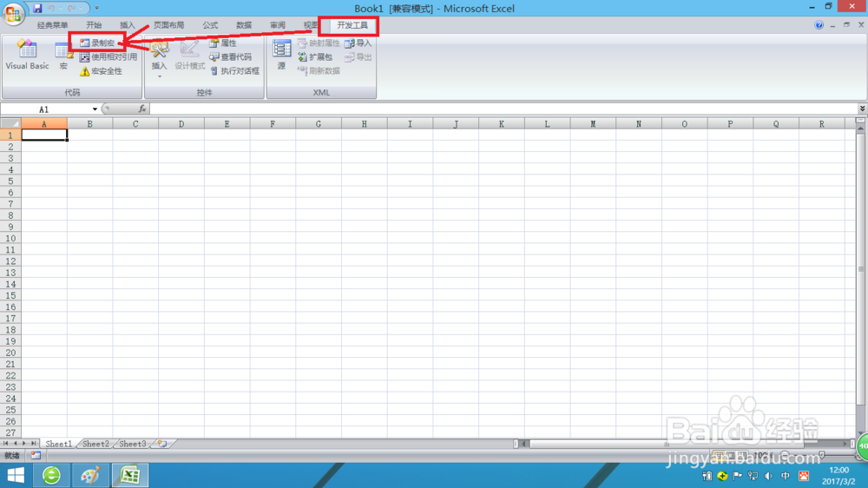This screenshot has width=868, height=488.
Task: Save workbook from quick access toolbar
Action: click(x=37, y=8)
